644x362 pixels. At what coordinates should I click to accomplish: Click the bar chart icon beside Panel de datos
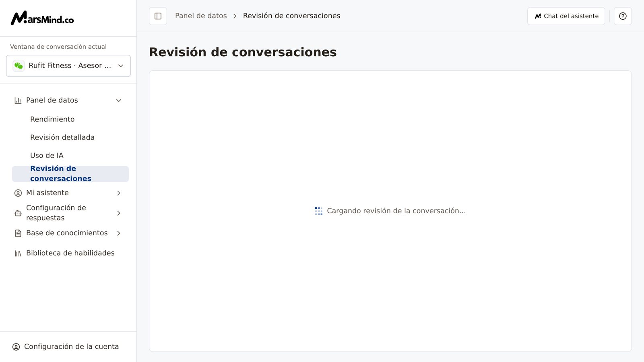pos(18,101)
